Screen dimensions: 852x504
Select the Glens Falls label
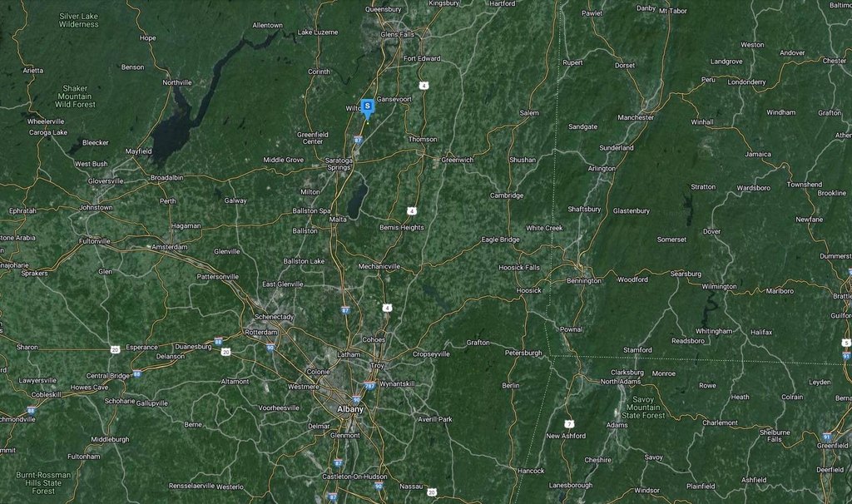(397, 34)
